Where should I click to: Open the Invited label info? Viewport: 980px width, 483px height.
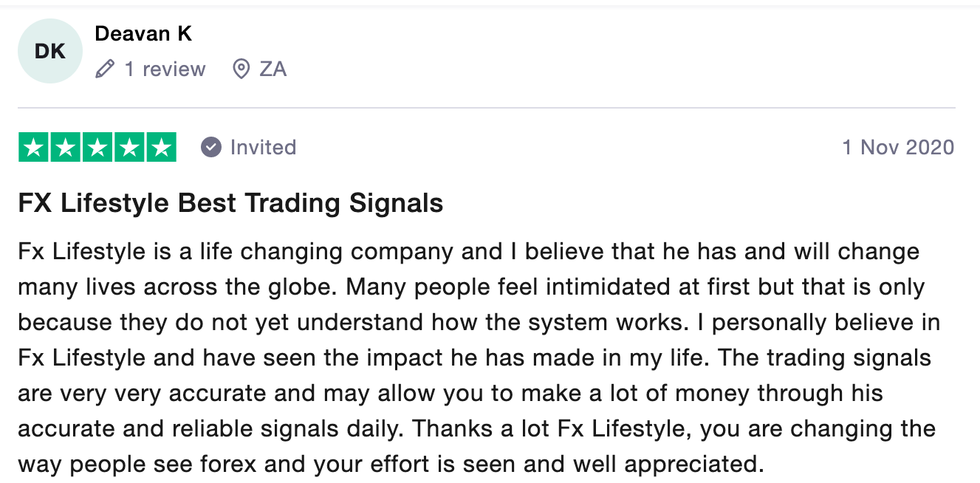(263, 147)
